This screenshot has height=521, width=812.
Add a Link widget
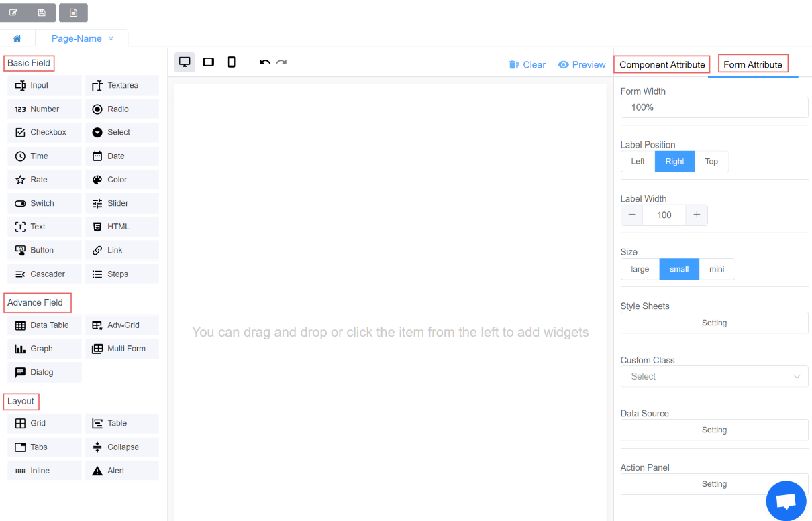point(121,250)
